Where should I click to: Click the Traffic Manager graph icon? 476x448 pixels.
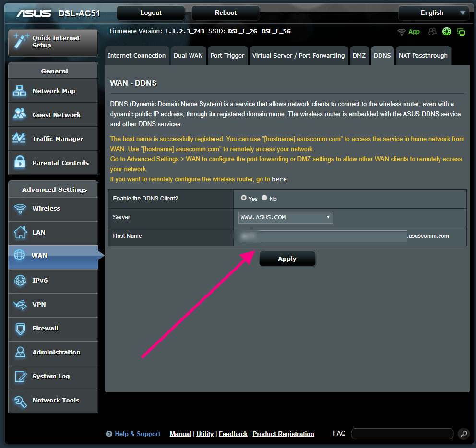(x=19, y=138)
